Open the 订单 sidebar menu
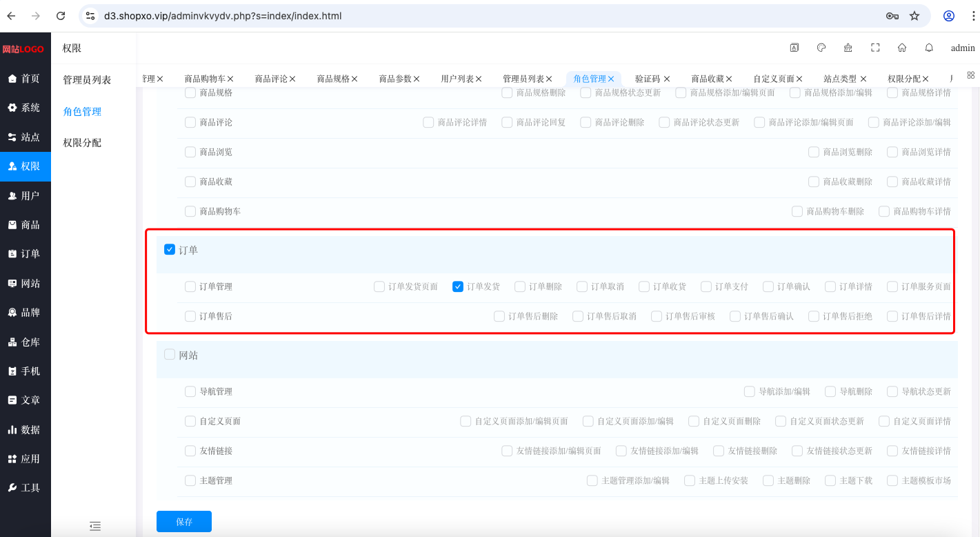Screen dimensions: 980x537 pos(26,254)
